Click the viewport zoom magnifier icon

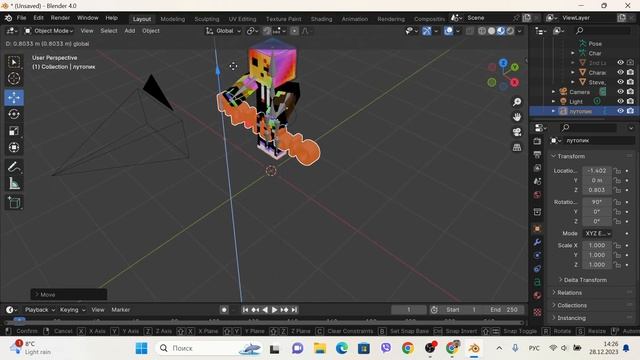pyautogui.click(x=517, y=102)
